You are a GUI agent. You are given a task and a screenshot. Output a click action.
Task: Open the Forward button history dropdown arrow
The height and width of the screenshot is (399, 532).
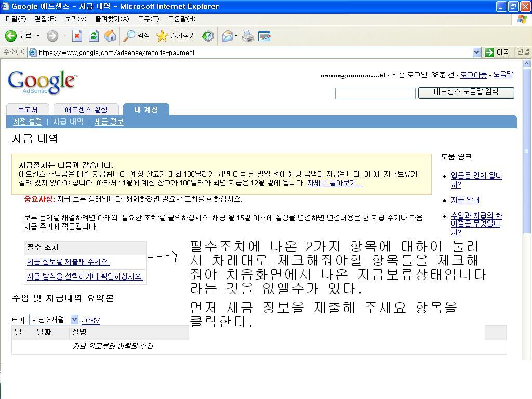64,36
